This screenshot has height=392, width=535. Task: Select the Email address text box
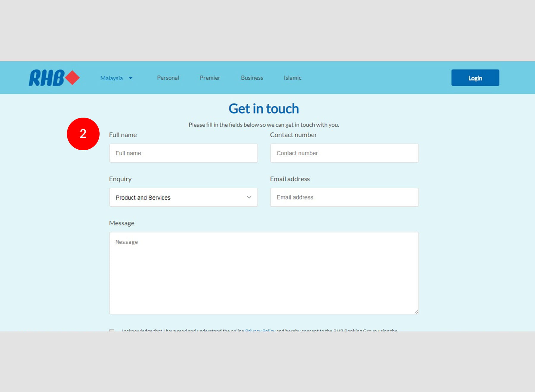tap(344, 197)
